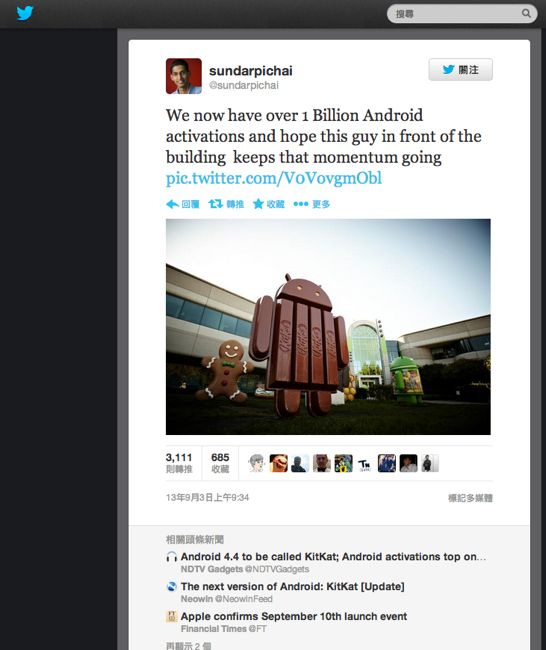
Task: Follow sundarpichai using the 關注 button
Action: [460, 70]
